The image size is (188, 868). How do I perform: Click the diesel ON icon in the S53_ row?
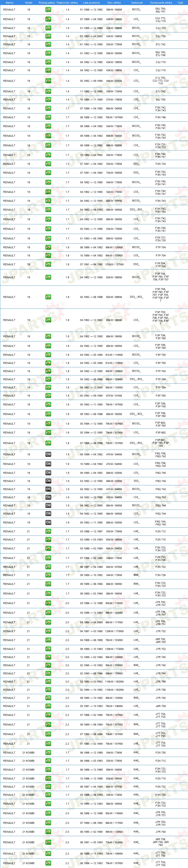click(x=48, y=481)
